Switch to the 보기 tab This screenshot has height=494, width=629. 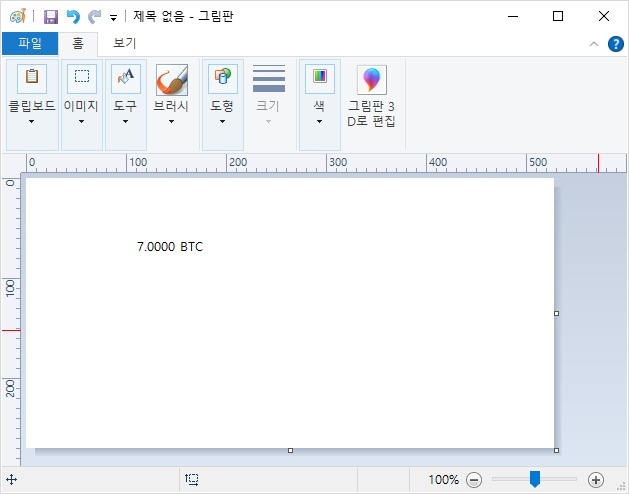pos(124,43)
